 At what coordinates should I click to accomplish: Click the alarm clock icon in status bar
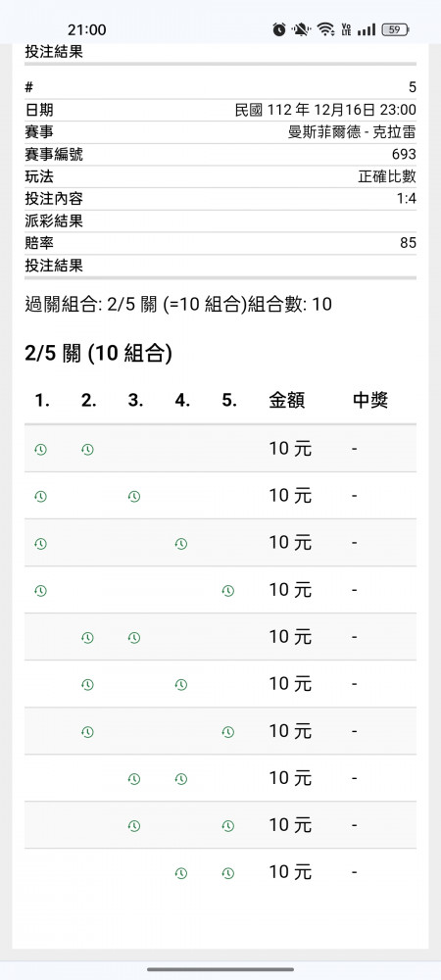click(279, 29)
